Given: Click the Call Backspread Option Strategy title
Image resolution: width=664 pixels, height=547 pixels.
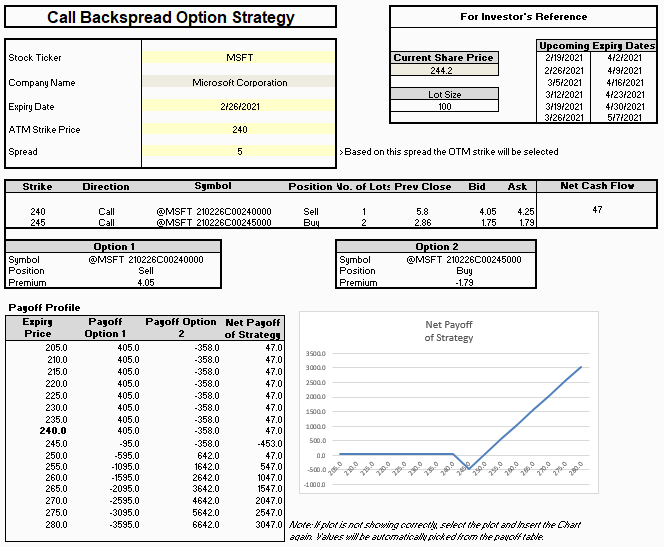Looking at the screenshot, I should click(x=171, y=17).
